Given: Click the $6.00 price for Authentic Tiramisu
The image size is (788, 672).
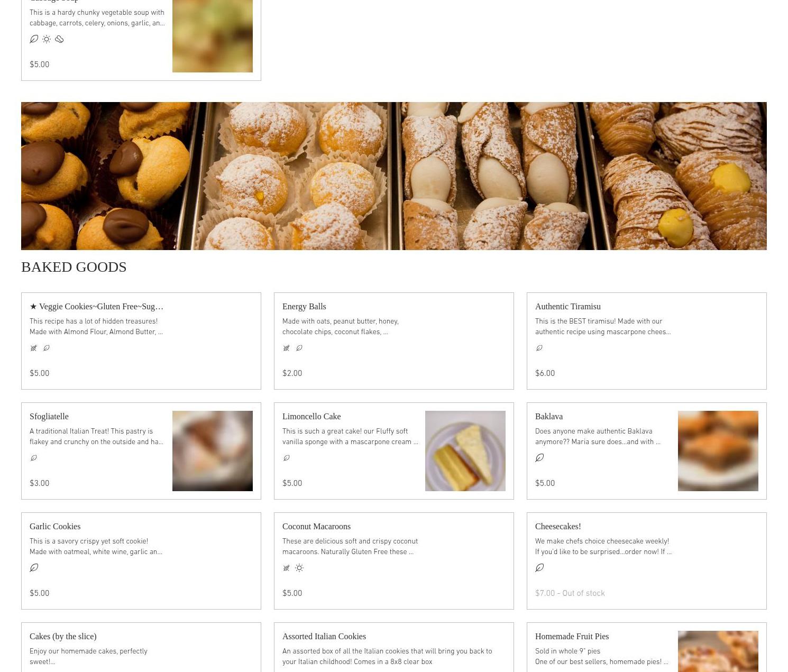Looking at the screenshot, I should [545, 373].
